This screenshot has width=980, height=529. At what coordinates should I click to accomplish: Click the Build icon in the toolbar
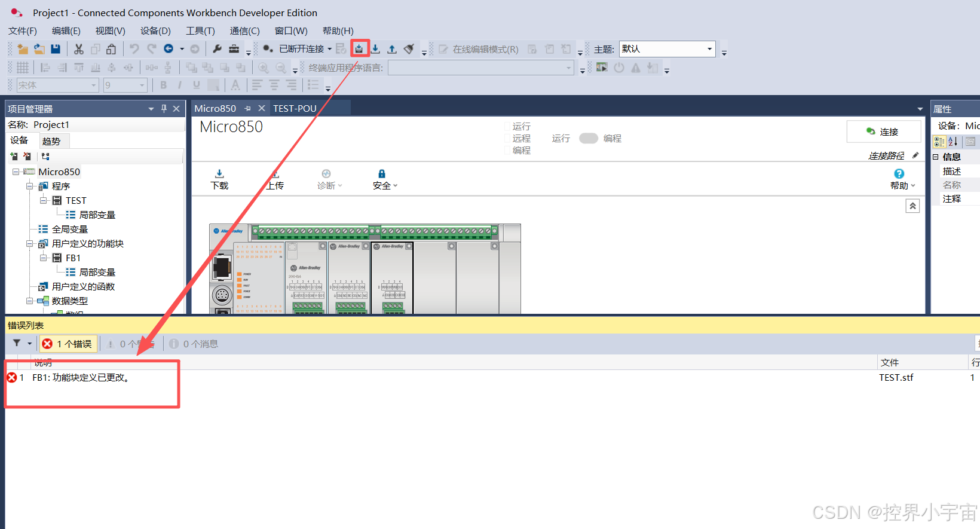click(359, 49)
